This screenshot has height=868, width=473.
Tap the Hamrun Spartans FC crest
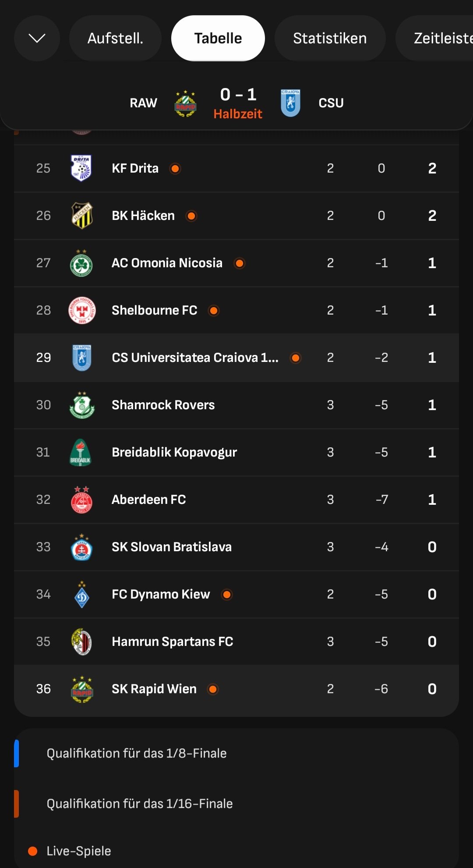pyautogui.click(x=81, y=641)
